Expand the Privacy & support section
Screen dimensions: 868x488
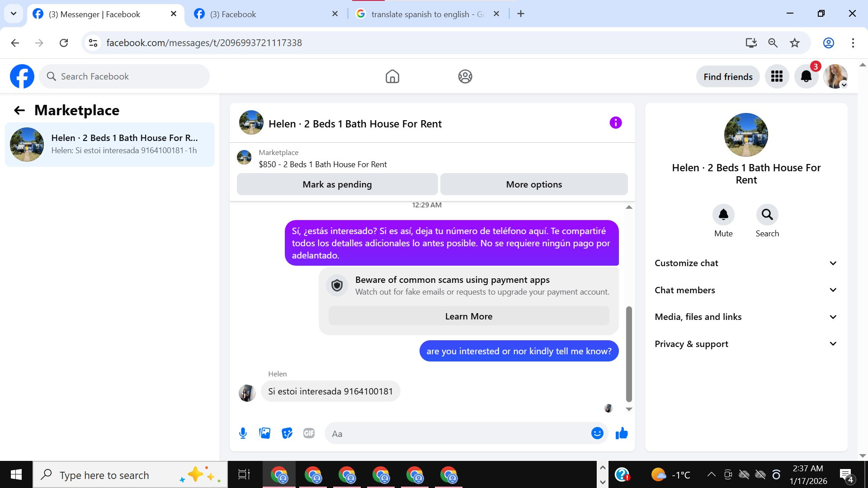point(746,344)
